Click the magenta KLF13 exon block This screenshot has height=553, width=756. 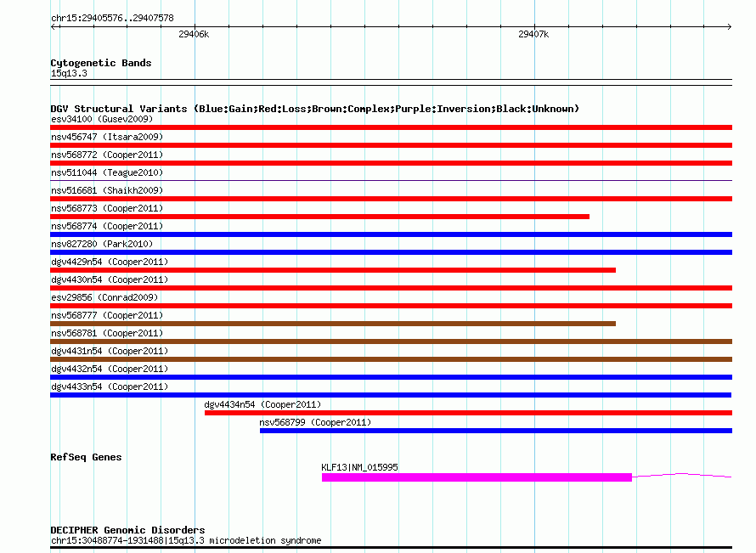[477, 477]
